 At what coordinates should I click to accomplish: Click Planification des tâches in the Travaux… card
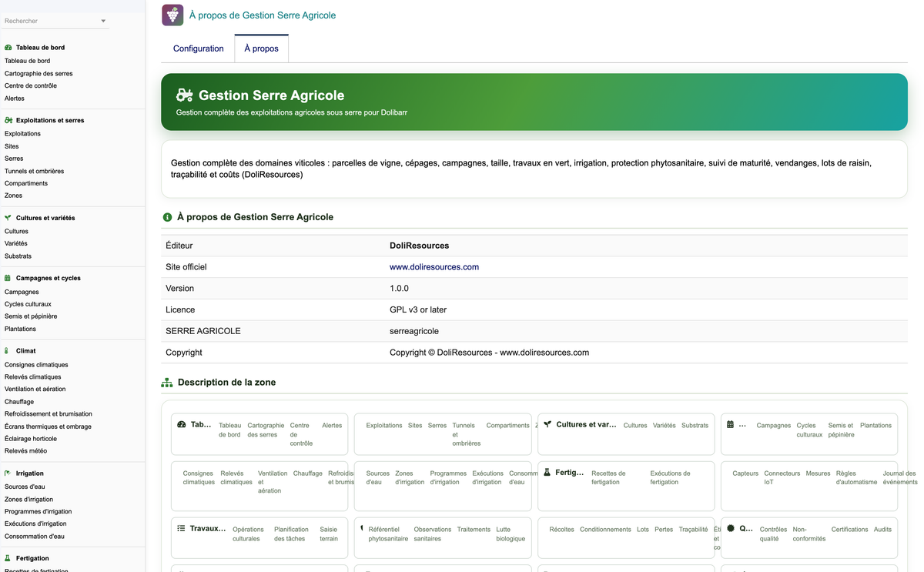click(x=291, y=534)
